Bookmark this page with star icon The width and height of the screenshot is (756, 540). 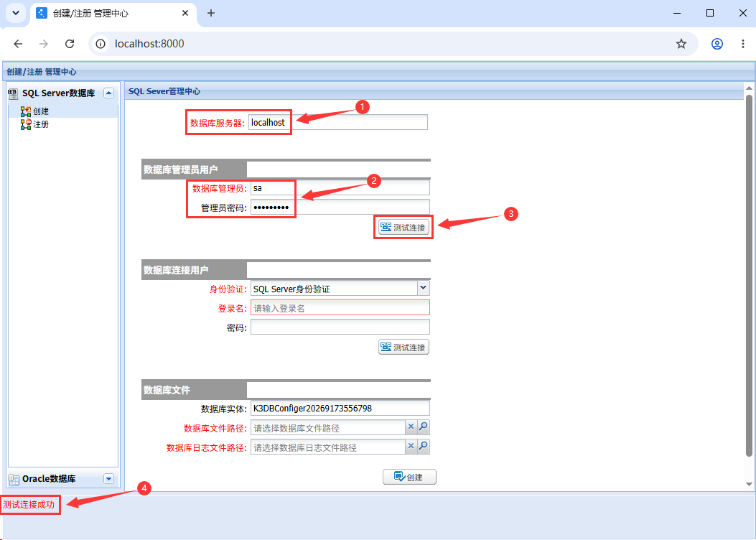point(681,44)
